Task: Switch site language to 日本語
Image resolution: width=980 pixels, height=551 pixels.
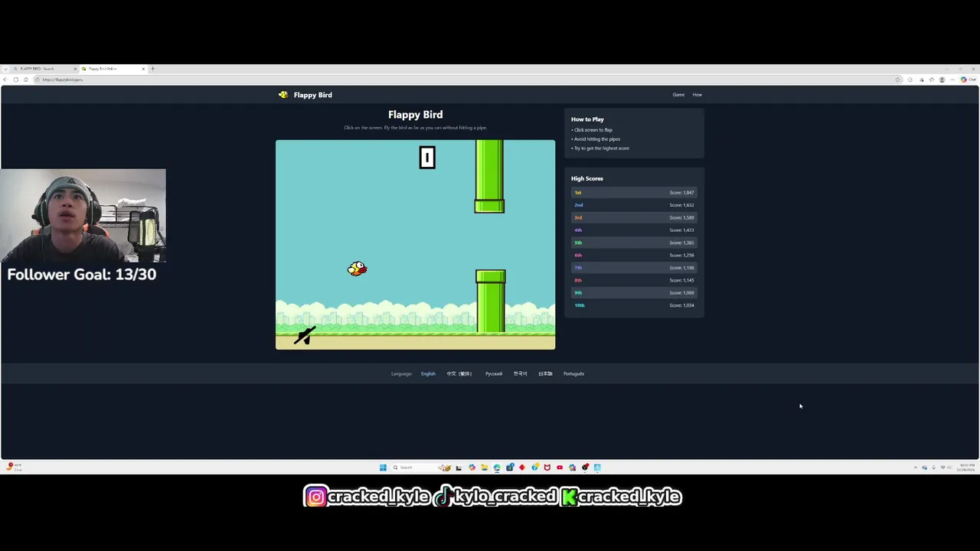Action: pos(545,373)
